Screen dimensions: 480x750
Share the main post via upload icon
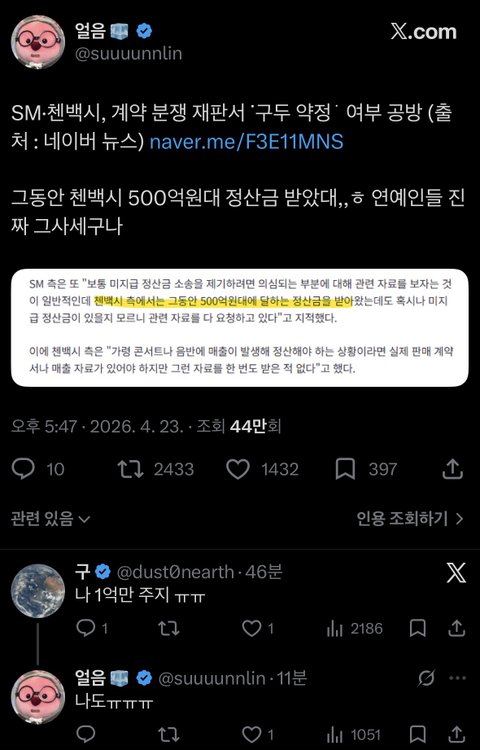[x=452, y=469]
